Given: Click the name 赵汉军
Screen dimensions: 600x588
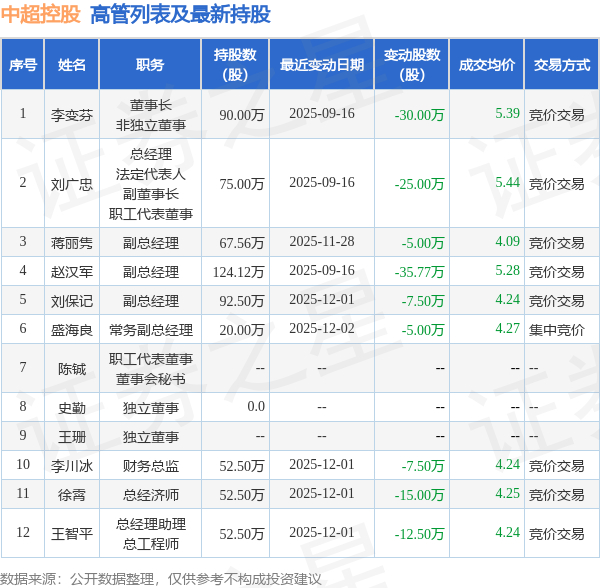Looking at the screenshot, I should [x=72, y=272].
